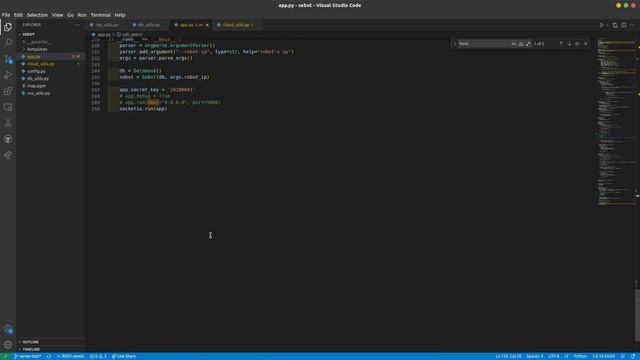Change indentation via Spaces: 4
This screenshot has height=360, width=640.
[535, 356]
